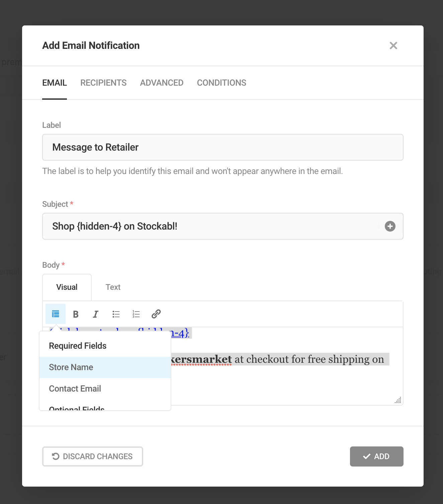Open the merge fields picker in the toolbar
This screenshot has height=504, width=443.
[x=56, y=314]
